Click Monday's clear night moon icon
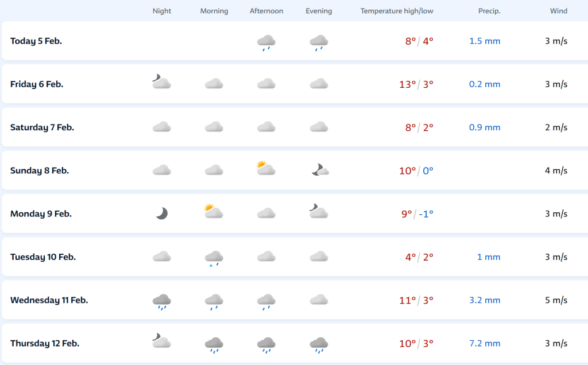This screenshot has width=588, height=365. 162,213
